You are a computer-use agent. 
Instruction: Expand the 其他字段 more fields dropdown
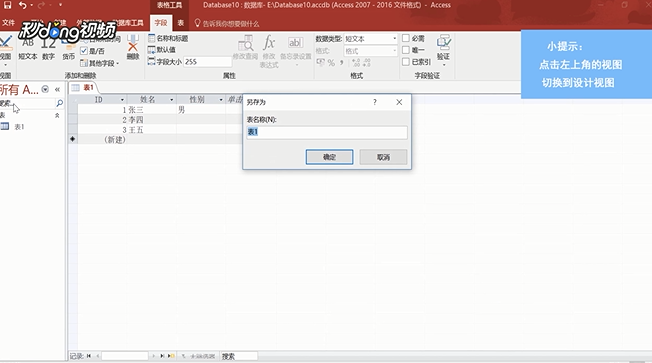(x=99, y=63)
